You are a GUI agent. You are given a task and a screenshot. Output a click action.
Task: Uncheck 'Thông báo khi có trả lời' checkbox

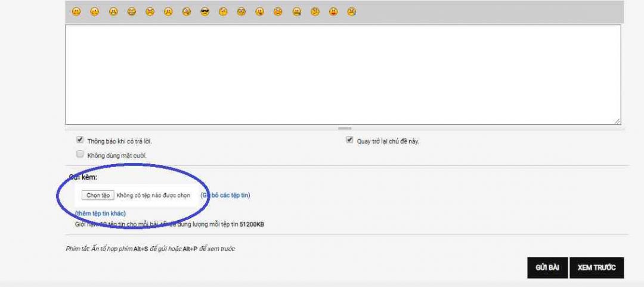pos(80,140)
